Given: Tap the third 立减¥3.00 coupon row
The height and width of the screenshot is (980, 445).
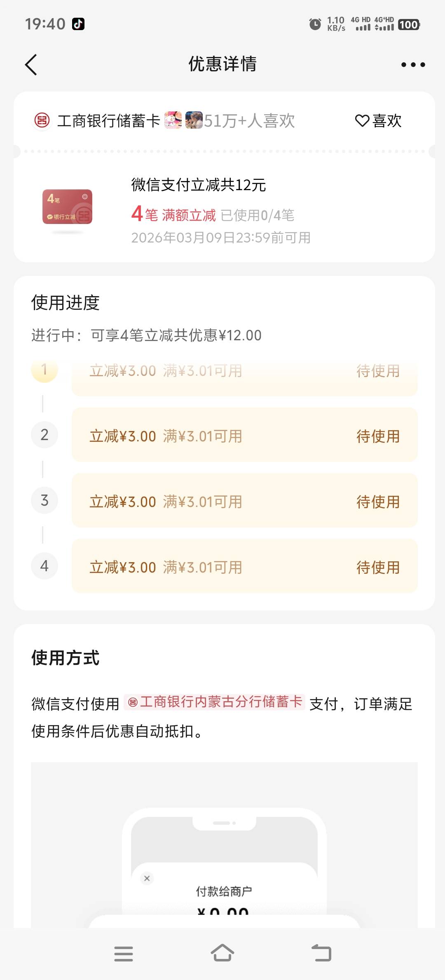Looking at the screenshot, I should [x=244, y=501].
